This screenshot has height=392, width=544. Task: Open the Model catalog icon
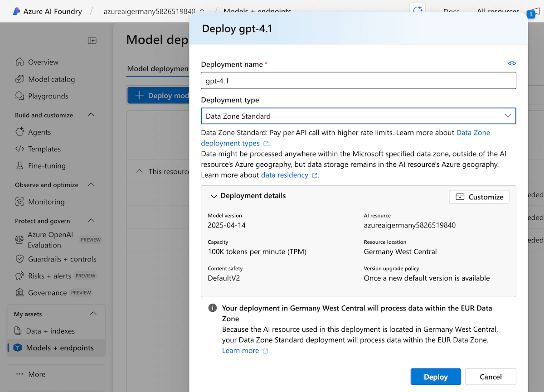[x=19, y=79]
